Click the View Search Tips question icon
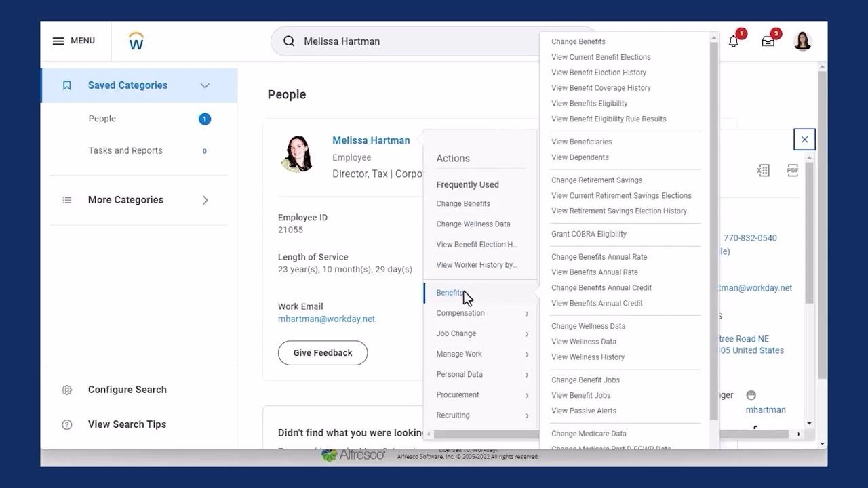 click(x=66, y=424)
